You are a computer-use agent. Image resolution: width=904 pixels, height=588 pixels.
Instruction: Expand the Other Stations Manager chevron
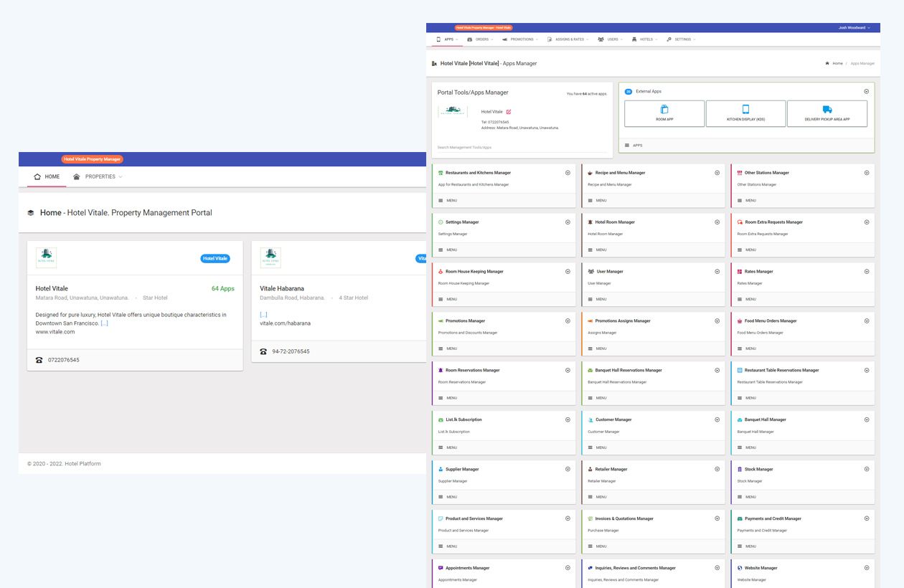click(867, 173)
